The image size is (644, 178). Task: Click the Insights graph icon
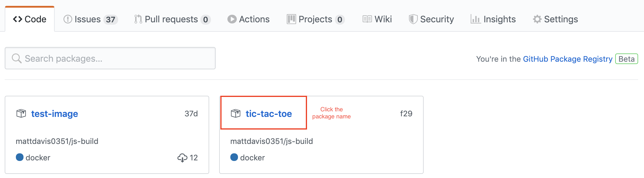(x=475, y=19)
